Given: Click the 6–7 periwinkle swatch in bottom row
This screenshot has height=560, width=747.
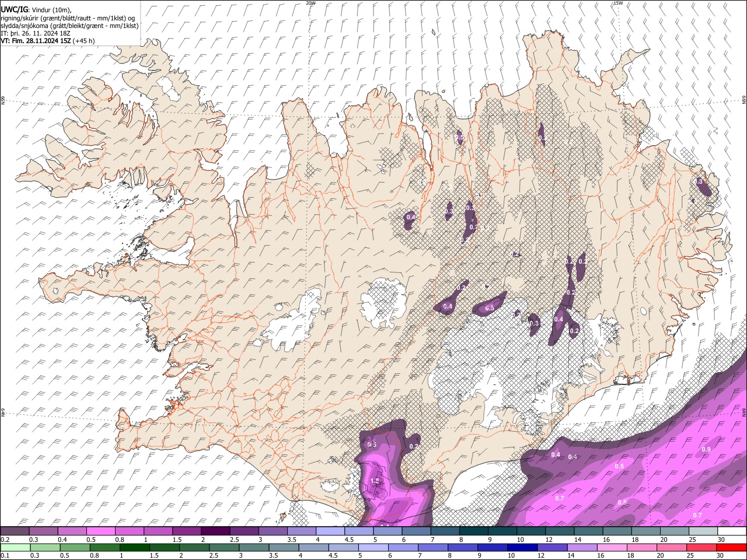Looking at the screenshot, I should (x=403, y=547).
